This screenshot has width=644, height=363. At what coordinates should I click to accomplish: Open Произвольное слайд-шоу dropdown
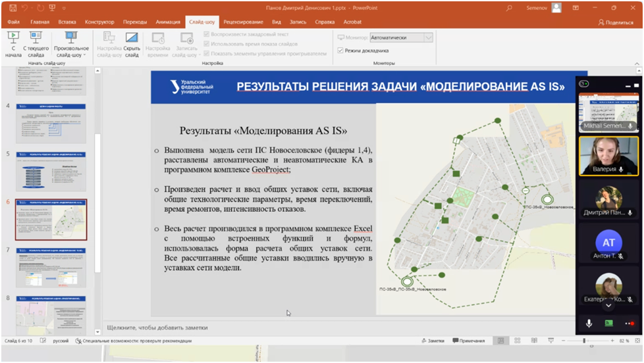pyautogui.click(x=71, y=44)
